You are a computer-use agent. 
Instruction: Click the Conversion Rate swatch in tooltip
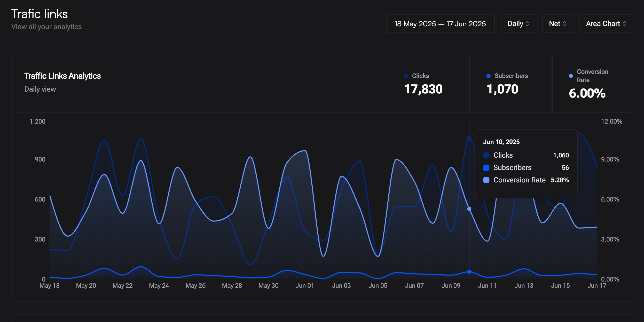[x=486, y=180]
